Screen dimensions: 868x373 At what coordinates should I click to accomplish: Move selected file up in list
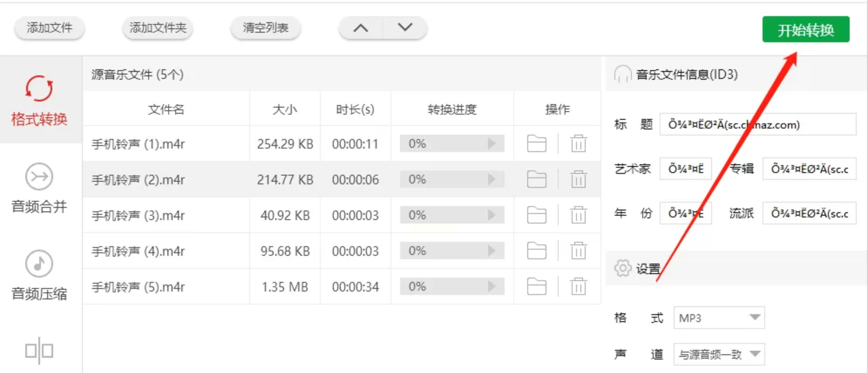[x=361, y=28]
